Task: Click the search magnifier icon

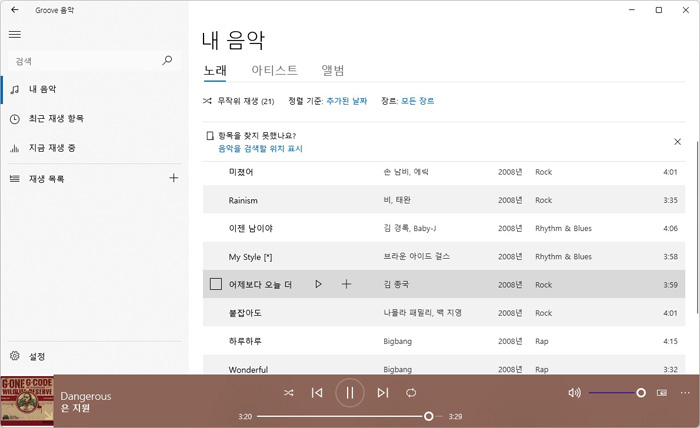Action: [x=167, y=60]
